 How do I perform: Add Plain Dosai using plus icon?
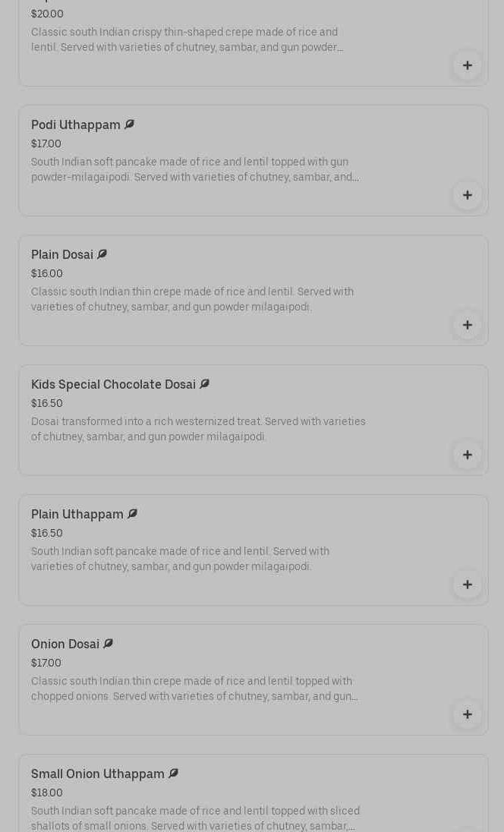click(467, 325)
